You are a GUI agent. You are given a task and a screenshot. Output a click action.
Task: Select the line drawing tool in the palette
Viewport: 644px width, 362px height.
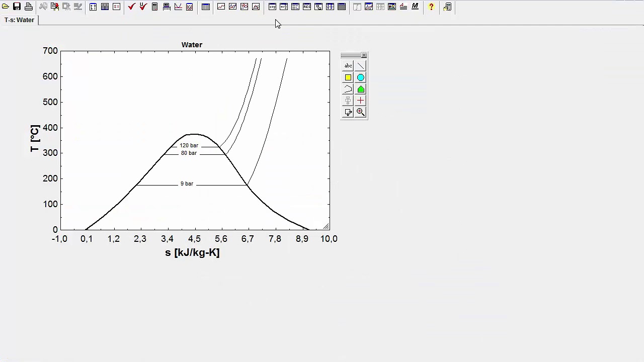361,66
